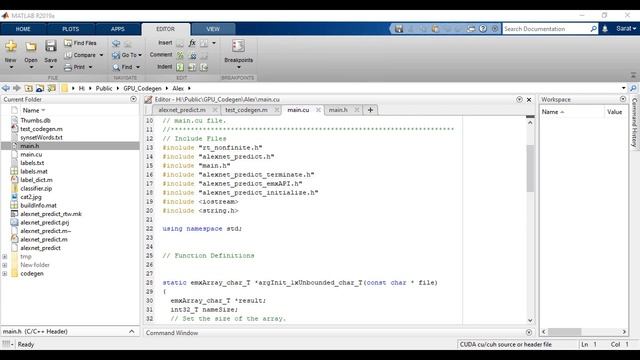
Task: Select main.cu in Current Folder list
Action: coord(31,155)
